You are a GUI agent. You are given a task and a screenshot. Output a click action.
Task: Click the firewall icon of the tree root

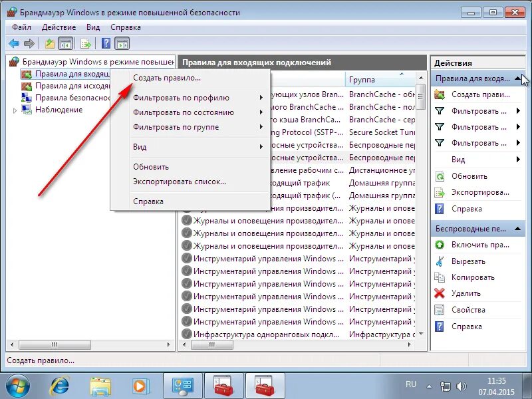point(14,61)
